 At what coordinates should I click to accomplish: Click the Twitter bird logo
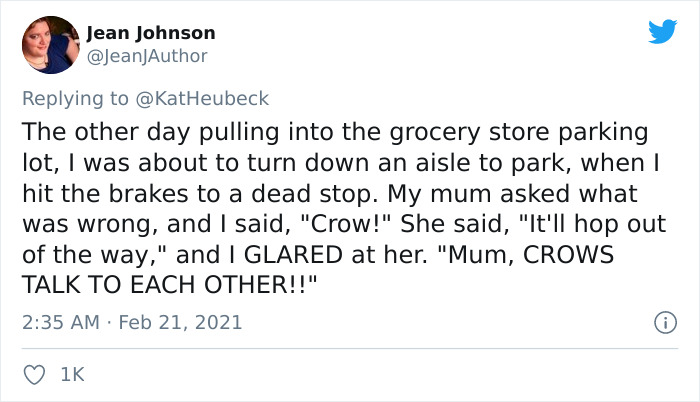[x=663, y=31]
